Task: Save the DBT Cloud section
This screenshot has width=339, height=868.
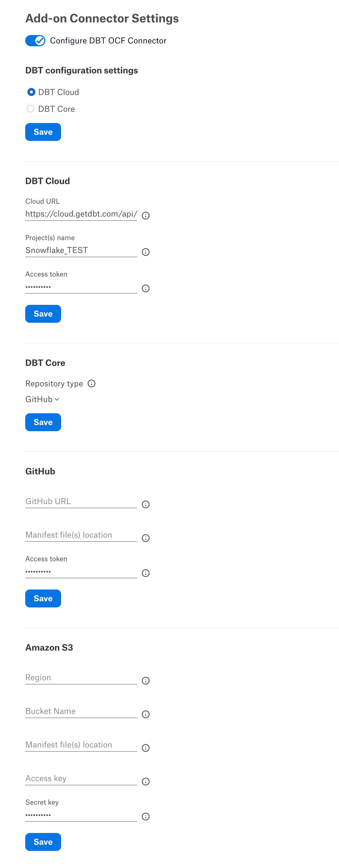Action: pos(43,313)
